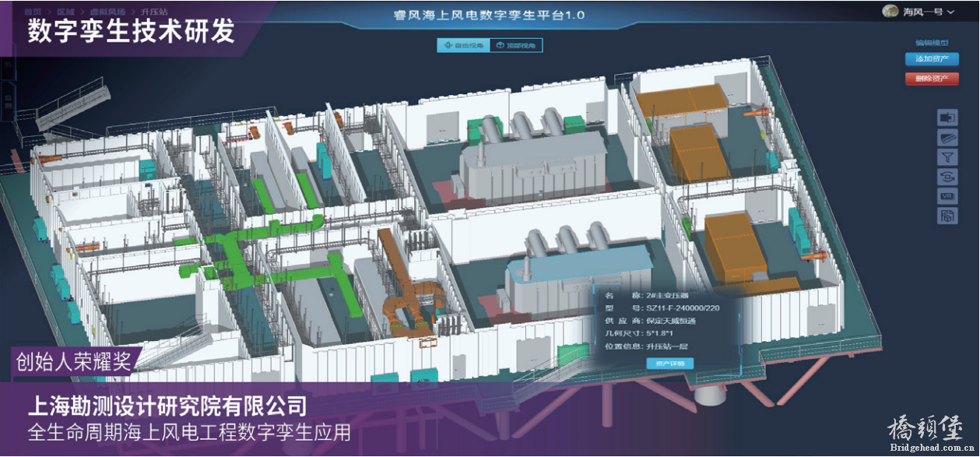Click the model document icon at toolbar bottom
Viewport: 980px width, 457px height.
947,216
